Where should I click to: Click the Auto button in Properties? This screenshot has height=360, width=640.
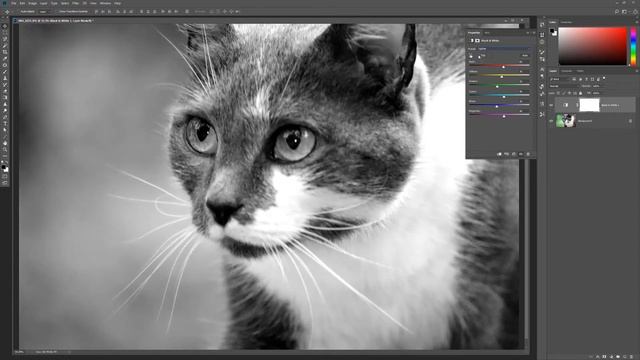click(x=525, y=56)
